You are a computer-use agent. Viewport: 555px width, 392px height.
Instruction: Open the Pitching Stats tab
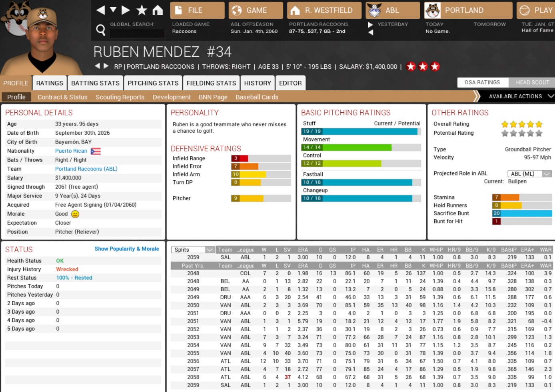click(x=153, y=83)
